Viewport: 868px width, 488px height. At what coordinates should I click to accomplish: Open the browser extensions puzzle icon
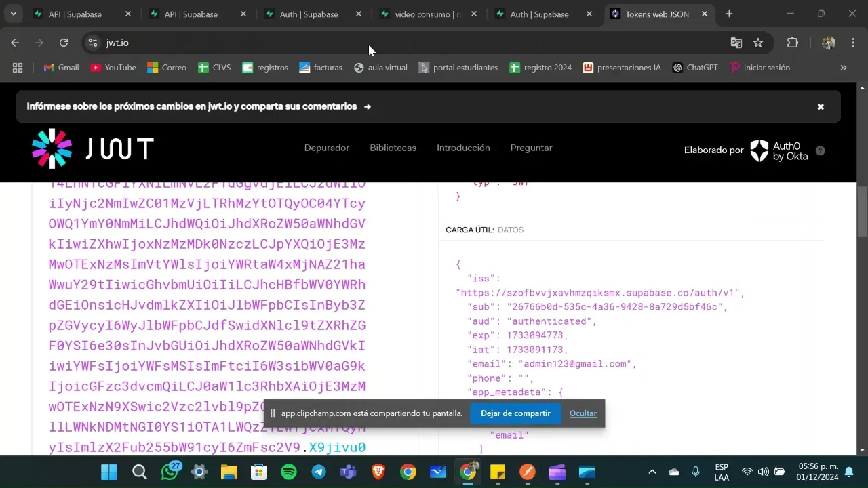(792, 43)
